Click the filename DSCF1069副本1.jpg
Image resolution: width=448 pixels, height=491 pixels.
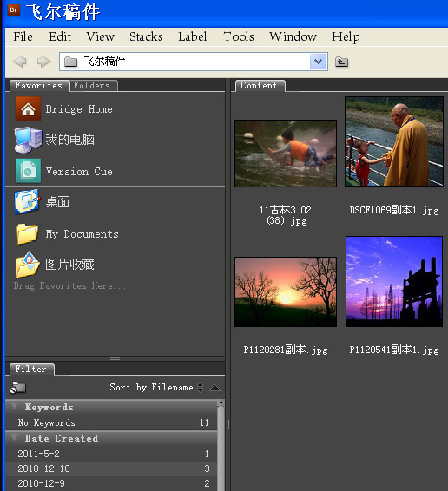[394, 211]
